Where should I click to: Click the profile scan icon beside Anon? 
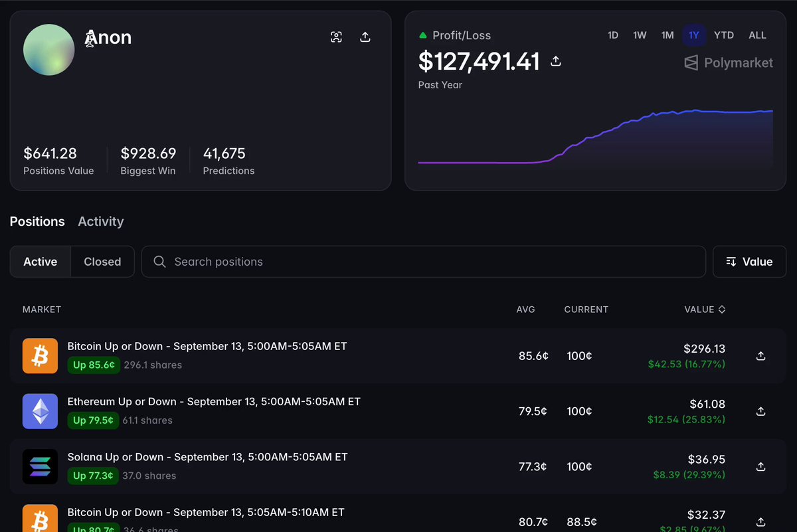coord(336,37)
